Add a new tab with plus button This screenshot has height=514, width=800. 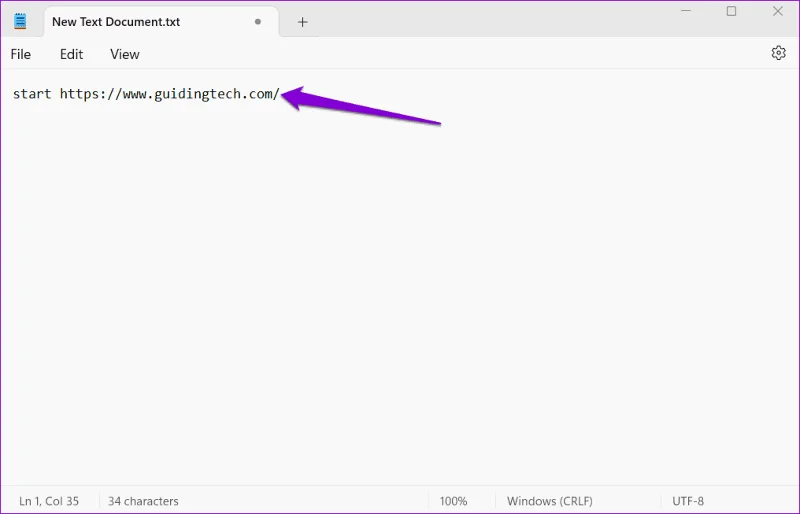point(303,22)
